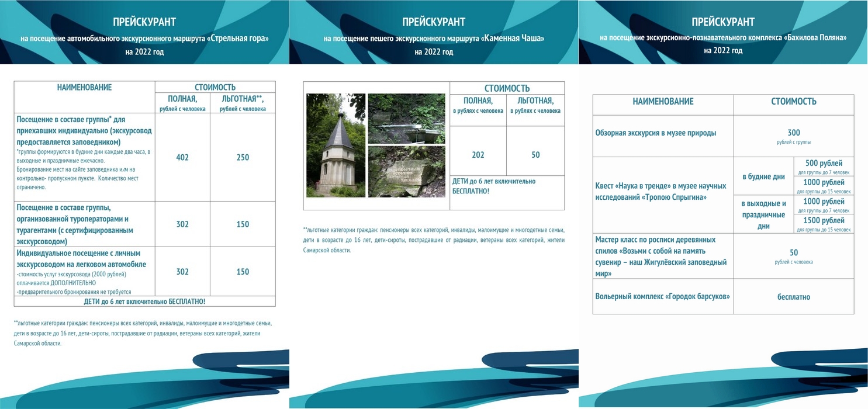
Task: Select the «бесплатно» price cell
Action: pyautogui.click(x=793, y=297)
